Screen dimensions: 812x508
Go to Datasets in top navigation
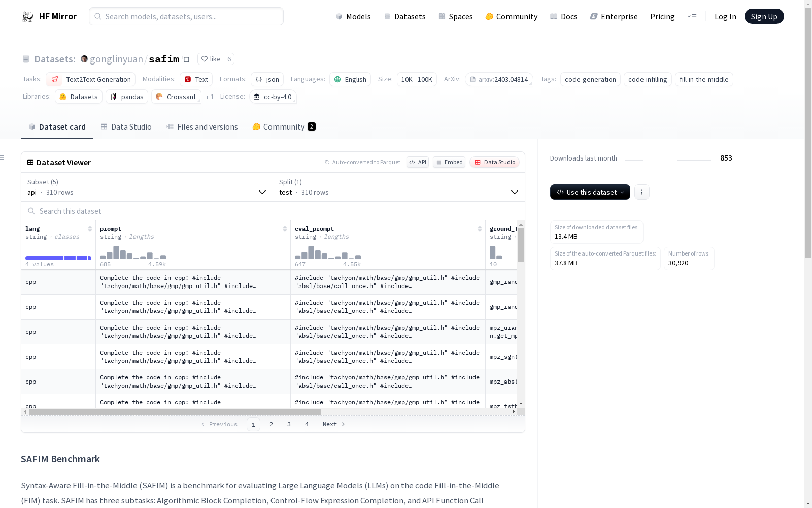pyautogui.click(x=405, y=16)
